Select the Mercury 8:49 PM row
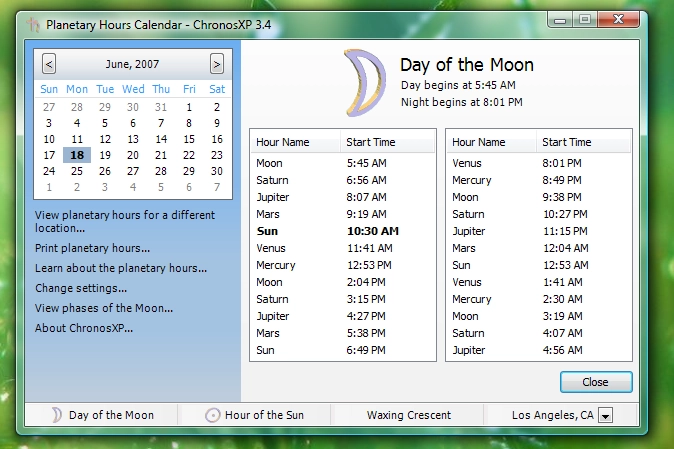 (539, 180)
